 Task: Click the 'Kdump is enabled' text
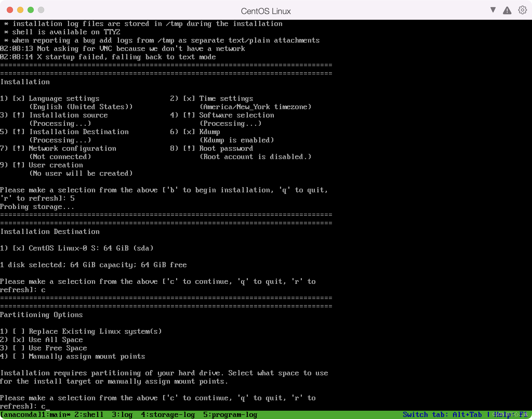click(237, 140)
